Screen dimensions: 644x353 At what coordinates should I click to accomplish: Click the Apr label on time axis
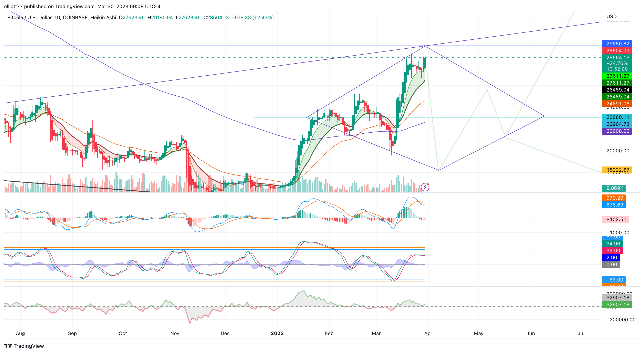click(428, 333)
